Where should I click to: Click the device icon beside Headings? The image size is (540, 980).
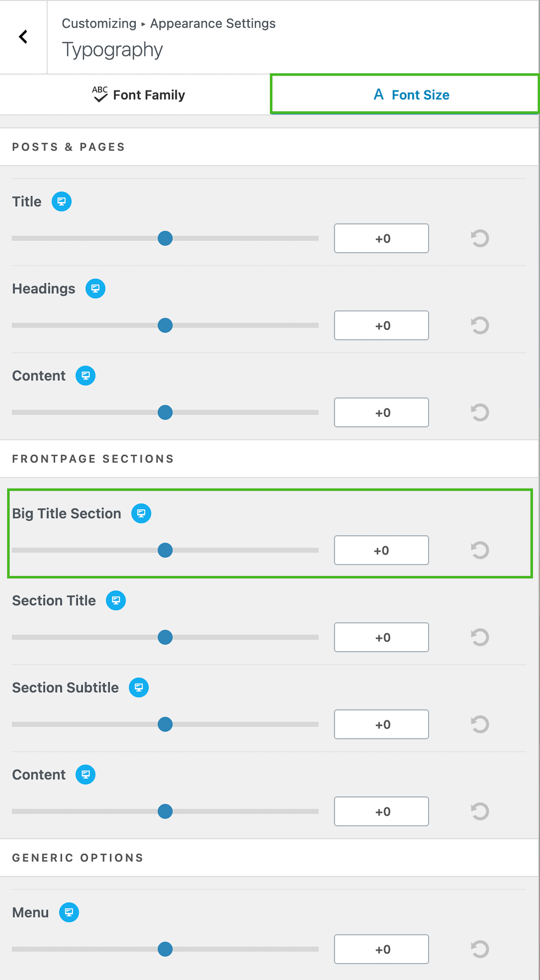[95, 288]
